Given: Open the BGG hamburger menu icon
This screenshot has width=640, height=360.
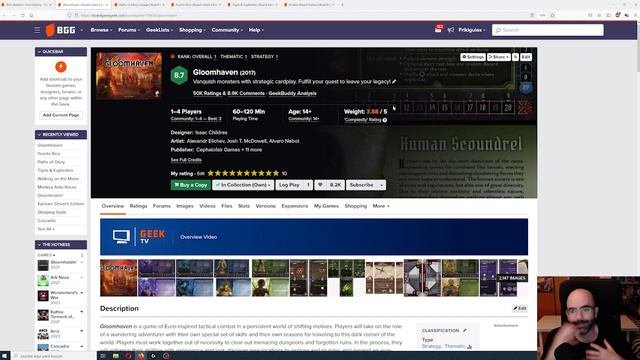Looking at the screenshot, I should 37,30.
